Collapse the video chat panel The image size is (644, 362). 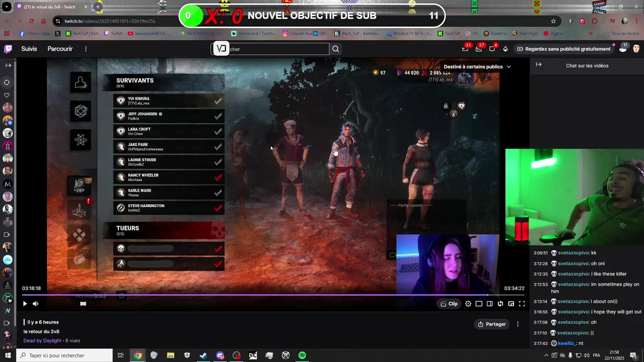point(538,65)
